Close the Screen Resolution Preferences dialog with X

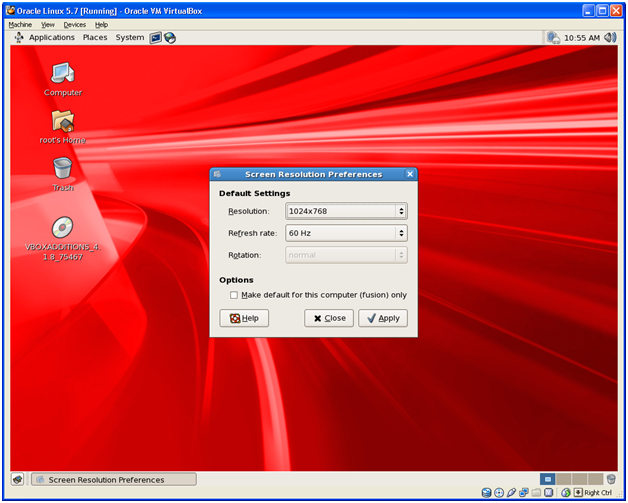pos(410,174)
